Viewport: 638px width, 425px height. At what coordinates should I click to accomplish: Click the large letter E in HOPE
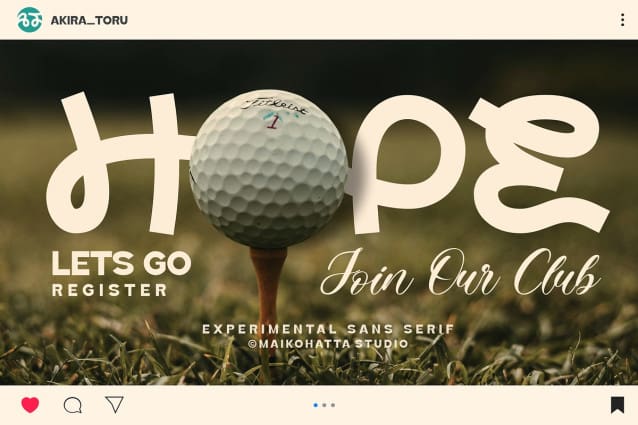(539, 163)
